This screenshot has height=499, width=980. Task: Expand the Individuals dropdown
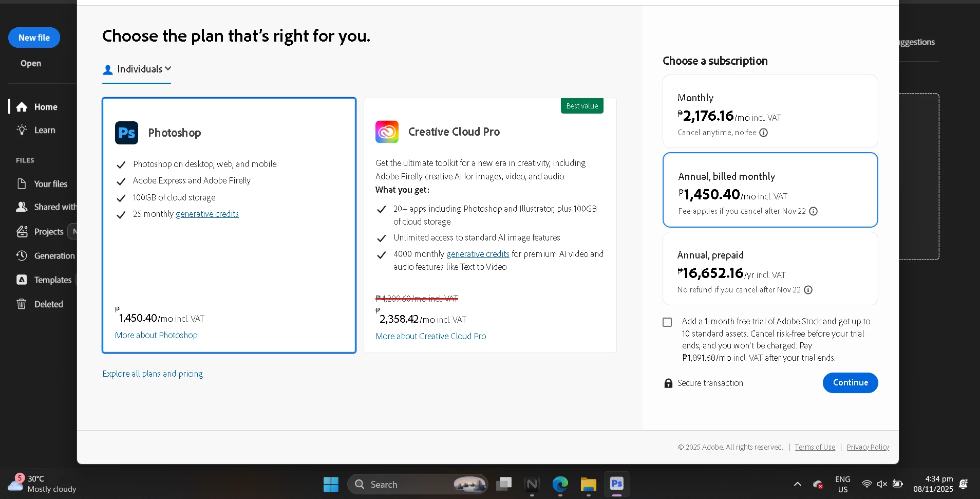[137, 69]
